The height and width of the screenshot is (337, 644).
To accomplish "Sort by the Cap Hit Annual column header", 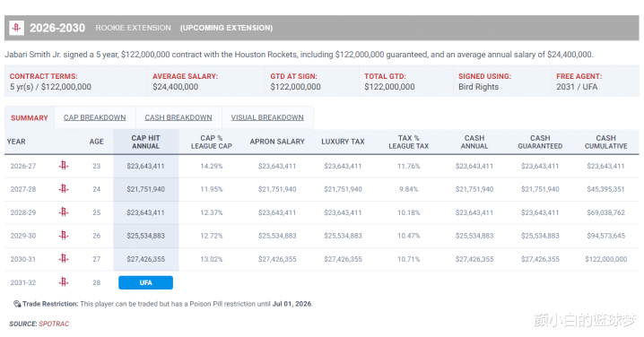I will coord(146,142).
